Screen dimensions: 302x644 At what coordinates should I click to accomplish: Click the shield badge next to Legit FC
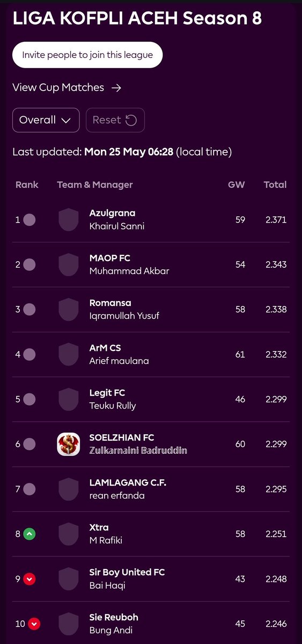click(68, 399)
